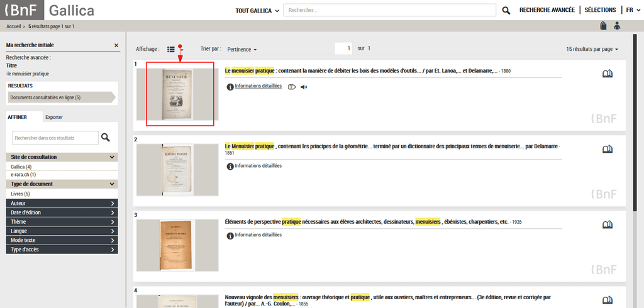Image resolution: width=644 pixels, height=308 pixels.
Task: Expand the Langue filter
Action: click(x=62, y=231)
